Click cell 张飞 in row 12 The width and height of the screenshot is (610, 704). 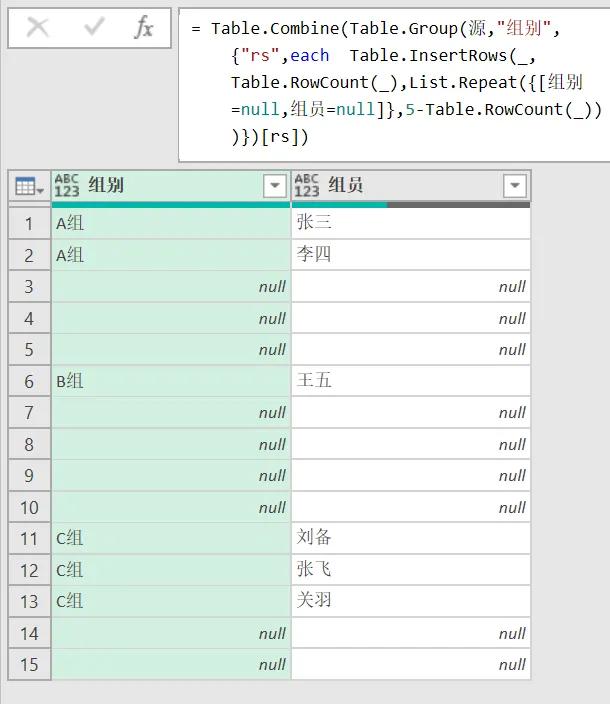pyautogui.click(x=411, y=570)
